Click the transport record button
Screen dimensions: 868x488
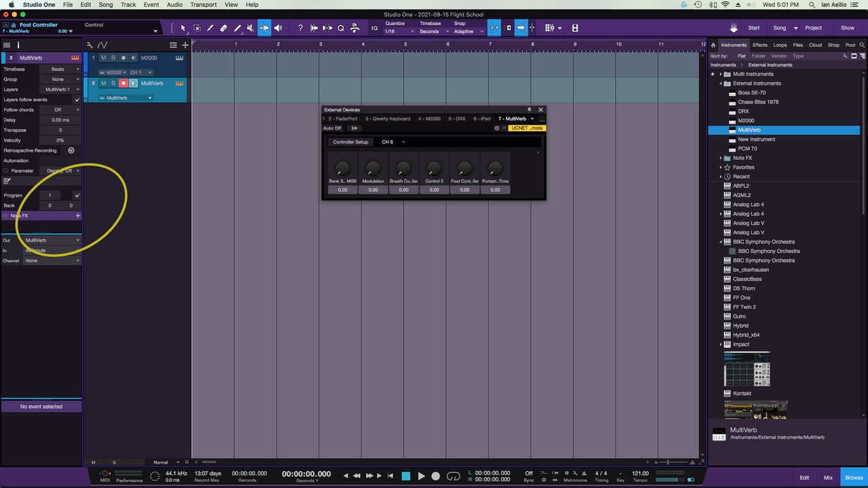coord(436,476)
